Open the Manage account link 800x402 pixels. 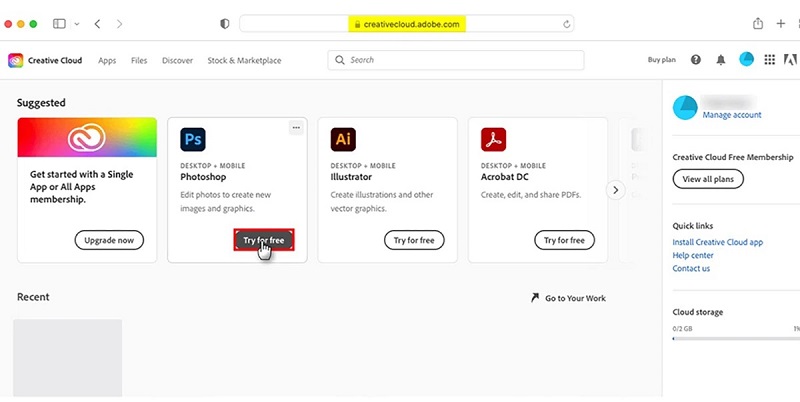[x=731, y=115]
